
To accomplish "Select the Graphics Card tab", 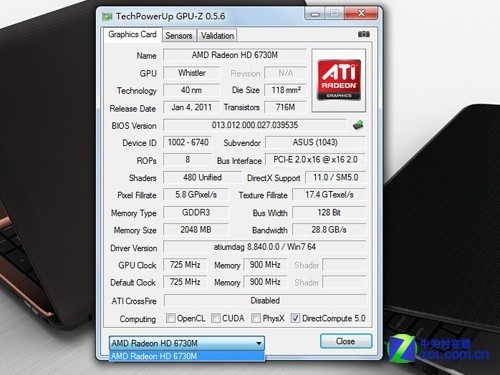I will point(132,34).
